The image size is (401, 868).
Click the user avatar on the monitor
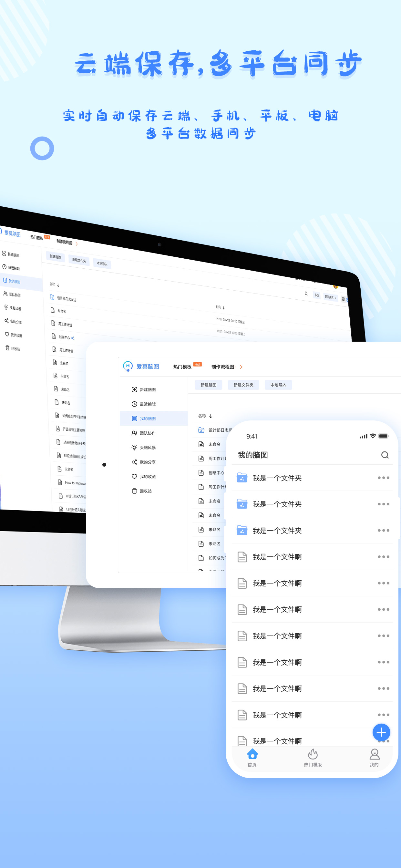336,286
